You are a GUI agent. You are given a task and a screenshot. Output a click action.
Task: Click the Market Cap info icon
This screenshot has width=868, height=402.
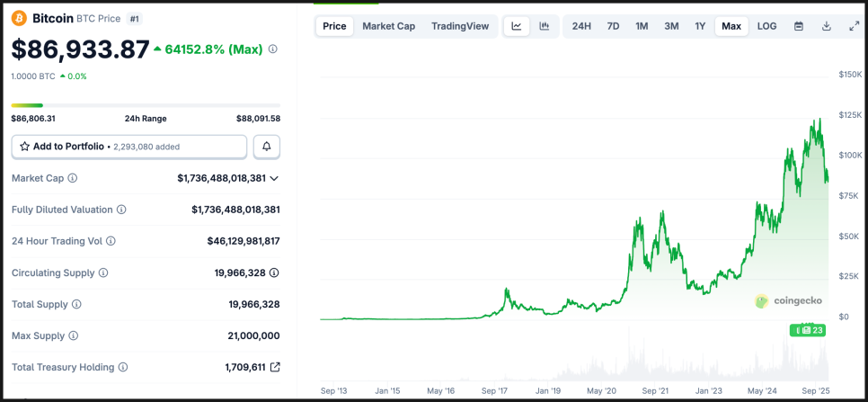pos(73,178)
